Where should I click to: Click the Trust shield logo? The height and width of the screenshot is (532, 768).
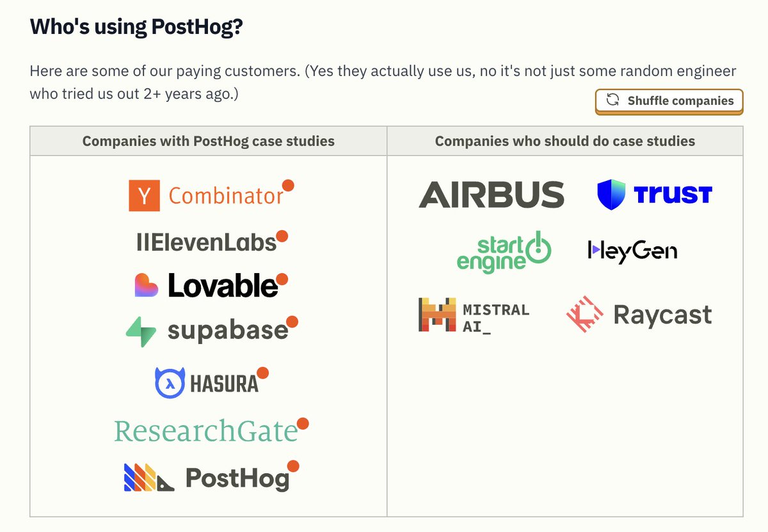click(x=610, y=194)
